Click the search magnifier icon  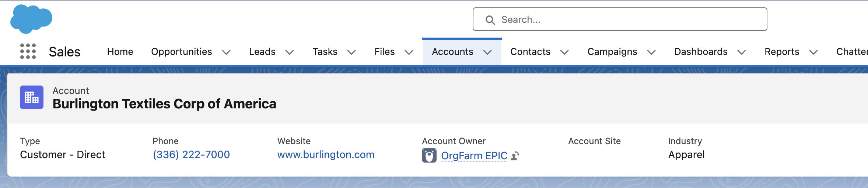(490, 20)
